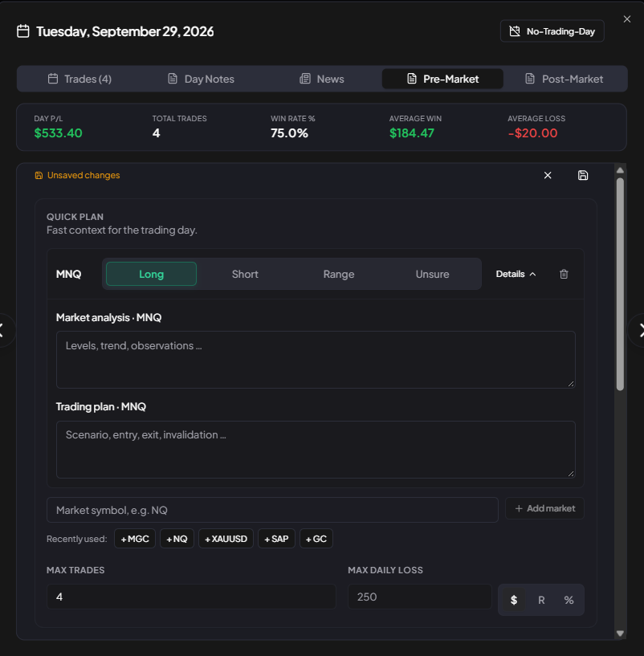Click the Unsaved changes indicator icon

(x=39, y=175)
